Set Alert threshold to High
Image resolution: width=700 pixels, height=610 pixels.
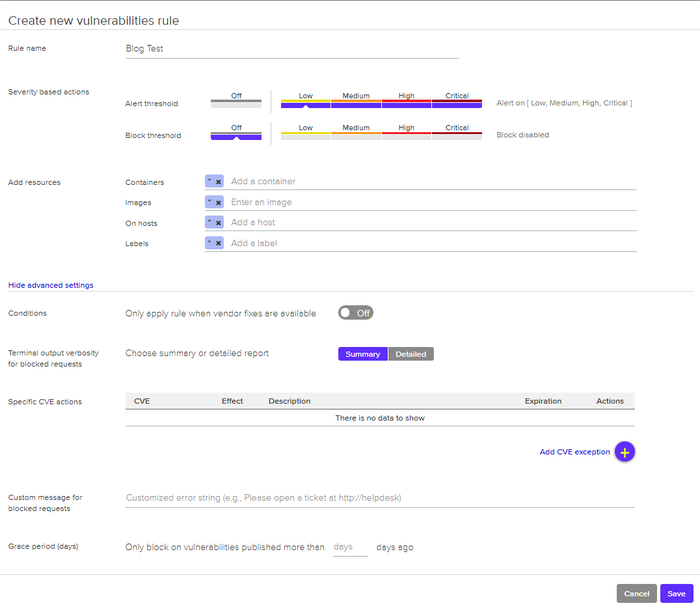(407, 103)
